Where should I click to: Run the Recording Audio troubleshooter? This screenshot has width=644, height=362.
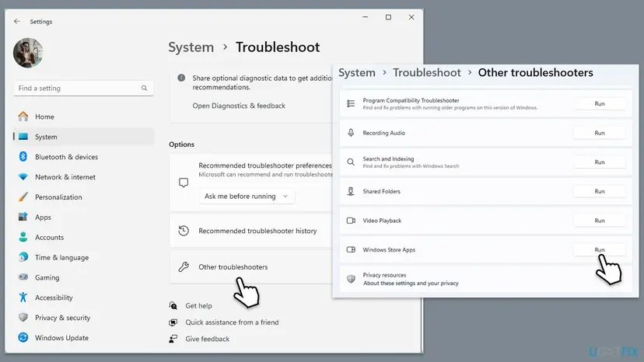click(600, 133)
